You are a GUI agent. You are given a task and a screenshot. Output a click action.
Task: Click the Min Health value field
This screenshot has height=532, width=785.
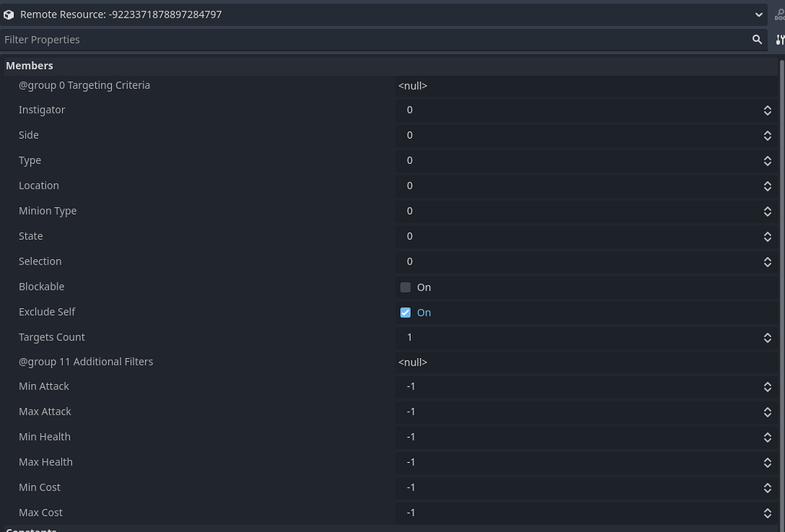(x=586, y=437)
